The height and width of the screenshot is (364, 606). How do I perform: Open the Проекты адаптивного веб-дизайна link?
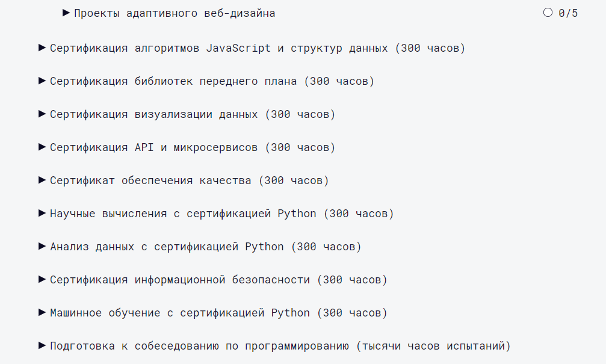click(x=173, y=12)
